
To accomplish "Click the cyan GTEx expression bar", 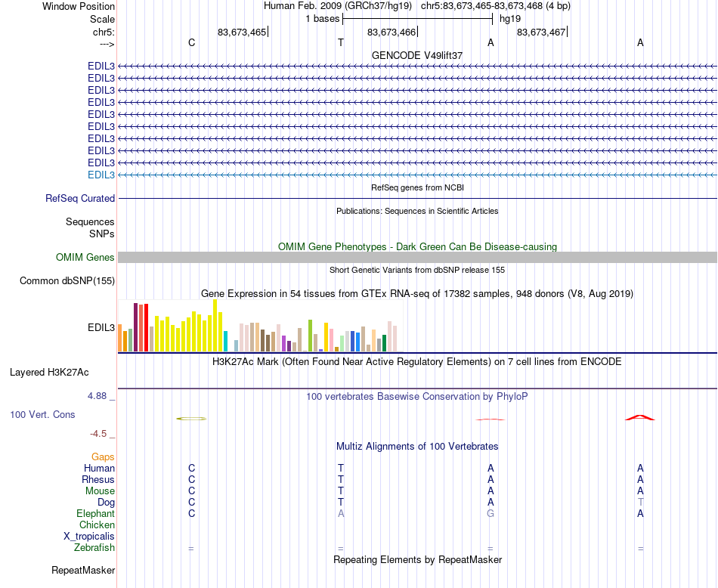I will coord(225,341).
